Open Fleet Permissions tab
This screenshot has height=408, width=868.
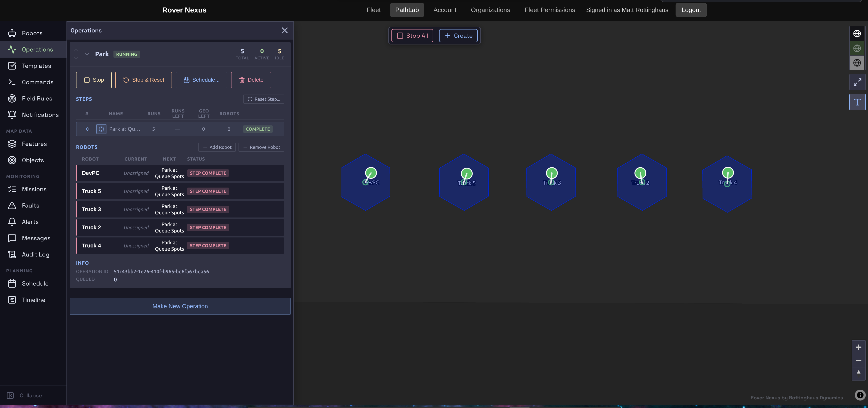coord(550,10)
